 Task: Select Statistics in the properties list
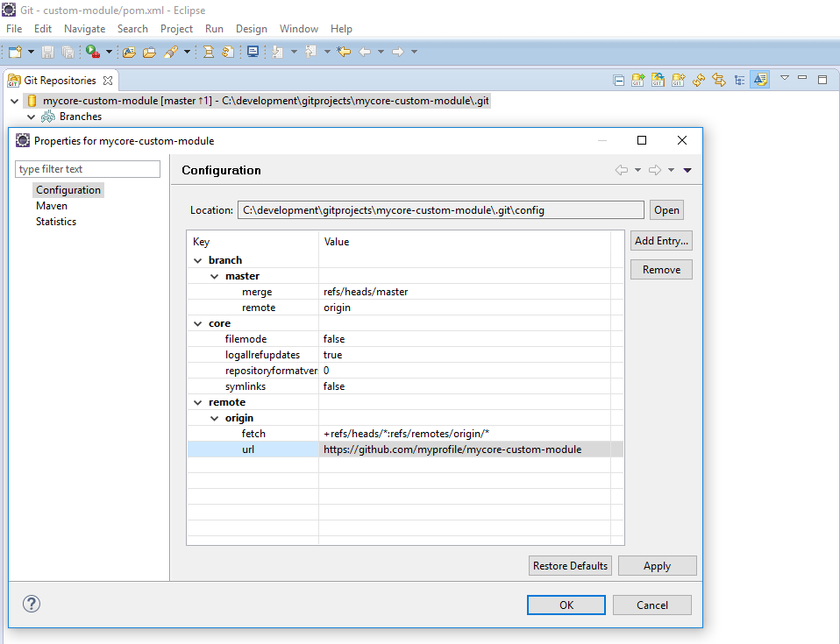click(56, 222)
